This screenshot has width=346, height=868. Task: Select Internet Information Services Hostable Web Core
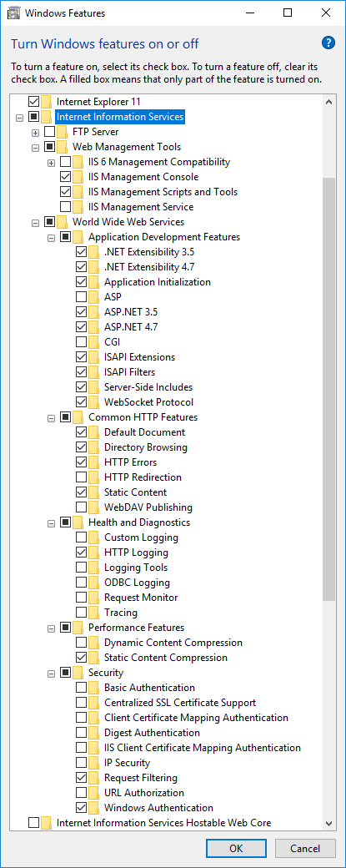pyautogui.click(x=163, y=823)
